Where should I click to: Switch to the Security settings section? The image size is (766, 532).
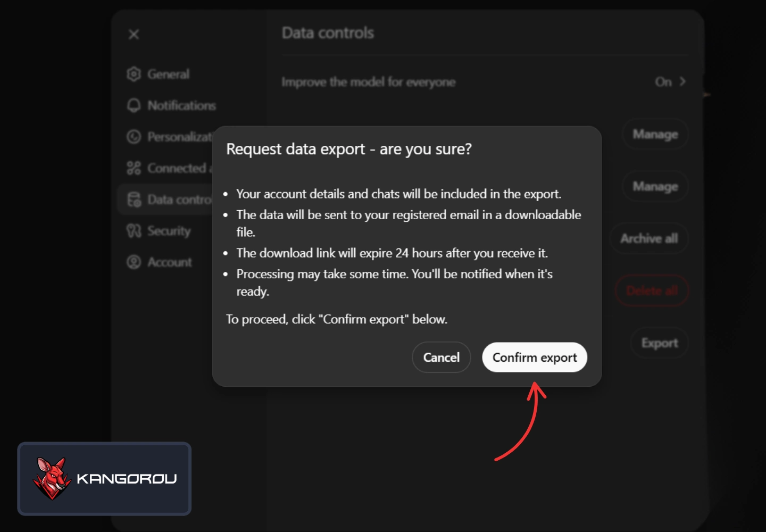pyautogui.click(x=169, y=230)
